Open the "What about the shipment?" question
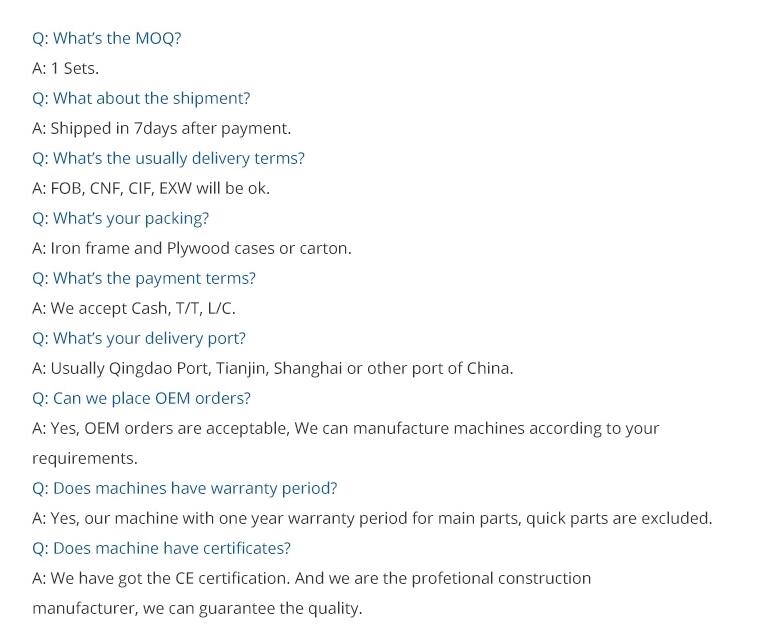Screen dimensions: 761x637 pyautogui.click(x=141, y=98)
